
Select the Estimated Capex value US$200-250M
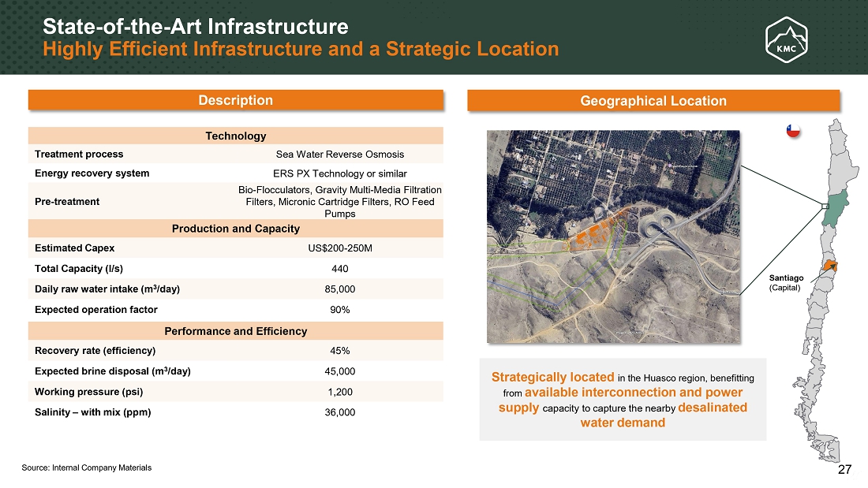(339, 248)
